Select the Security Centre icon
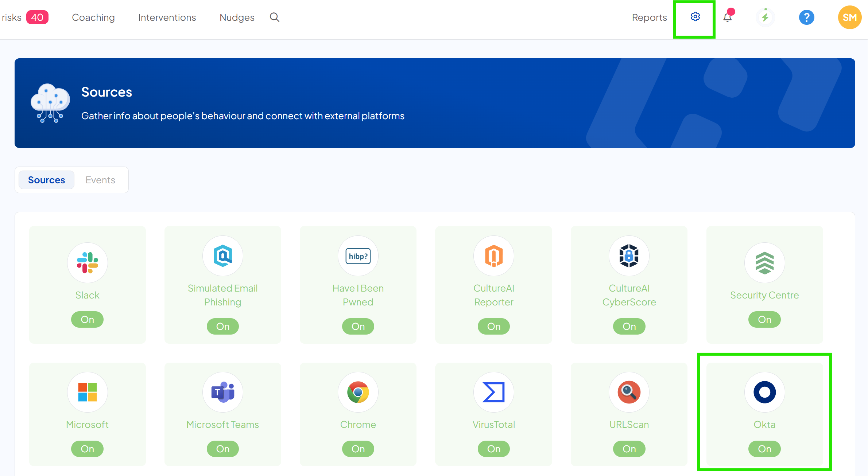868x476 pixels. click(764, 263)
